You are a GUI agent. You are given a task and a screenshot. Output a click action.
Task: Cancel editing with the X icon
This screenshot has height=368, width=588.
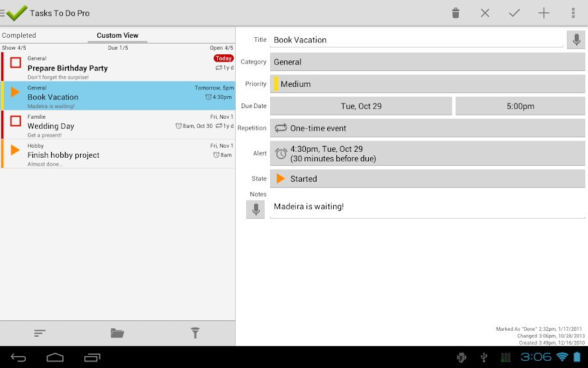click(485, 13)
